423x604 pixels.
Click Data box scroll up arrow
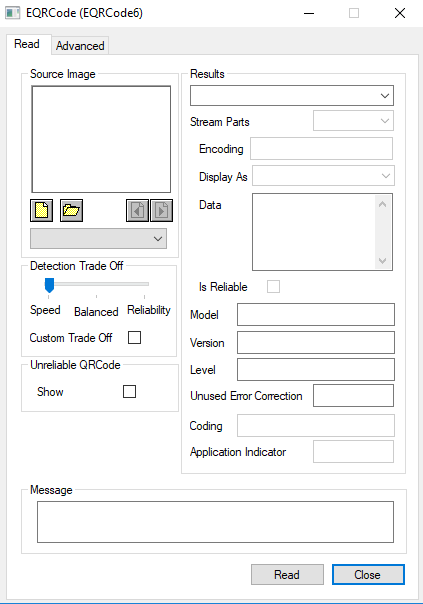383,205
